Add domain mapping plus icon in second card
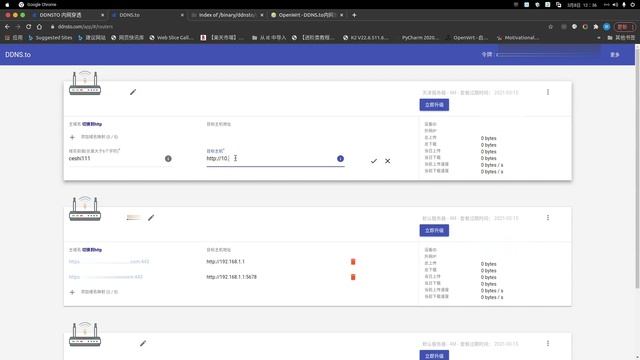 72,292
